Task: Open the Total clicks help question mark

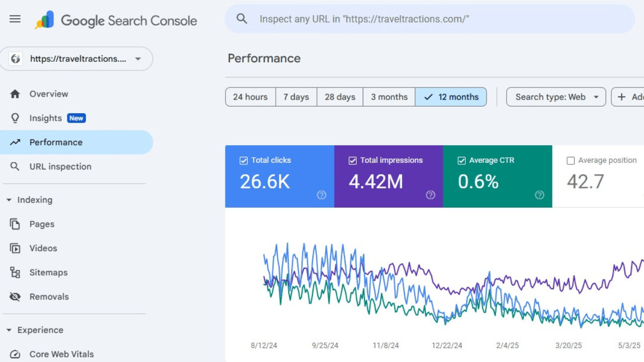Action: click(321, 195)
